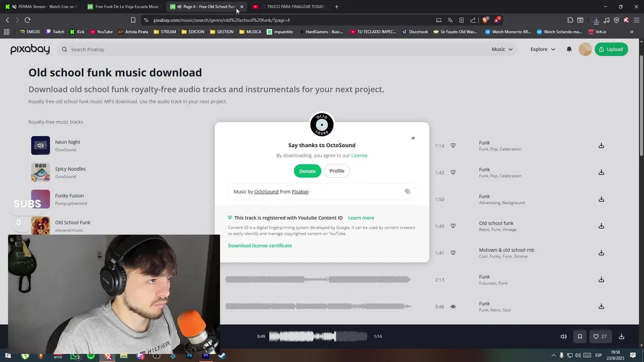Switch to Free Funk De La Vieja Escuela tab
This screenshot has height=362, width=644.
pos(124,7)
